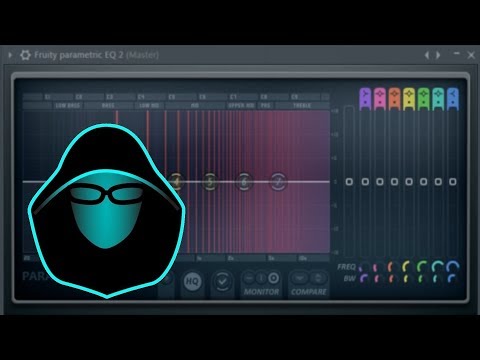This screenshot has width=480, height=360.
Task: Toggle the checkmark view option button
Action: [x=222, y=282]
